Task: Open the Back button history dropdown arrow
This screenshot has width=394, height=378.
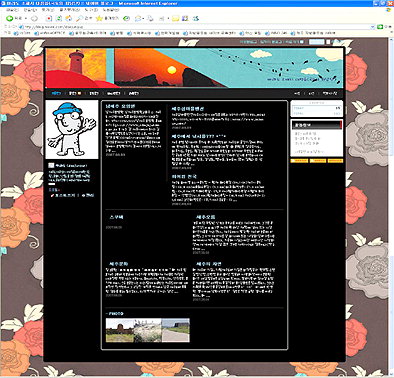Action: click(26, 18)
